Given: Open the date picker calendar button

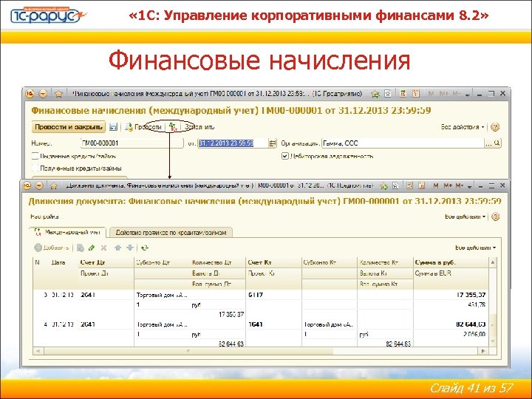Looking at the screenshot, I should (273, 143).
